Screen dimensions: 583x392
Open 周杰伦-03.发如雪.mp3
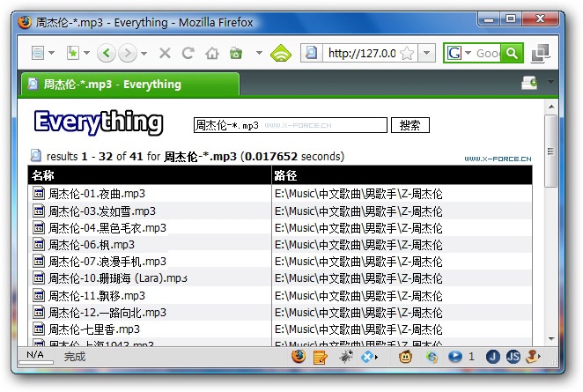tap(102, 211)
